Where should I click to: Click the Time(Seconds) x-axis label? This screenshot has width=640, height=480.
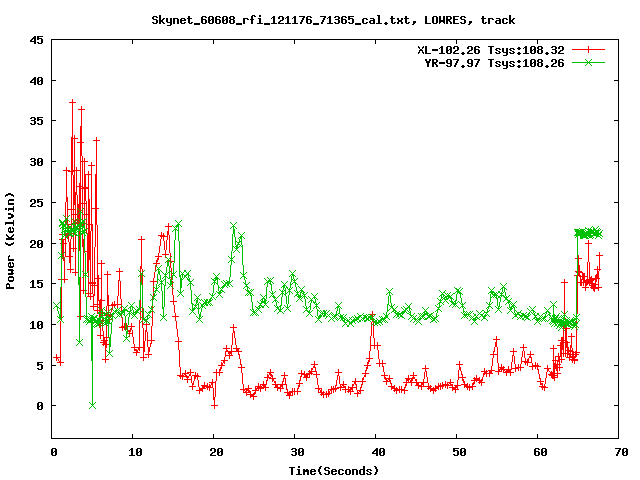click(x=333, y=471)
